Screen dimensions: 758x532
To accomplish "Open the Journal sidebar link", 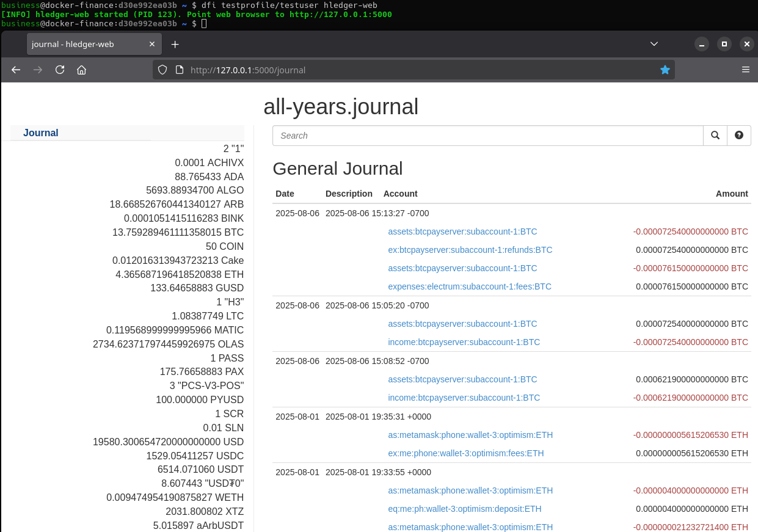I will point(41,133).
